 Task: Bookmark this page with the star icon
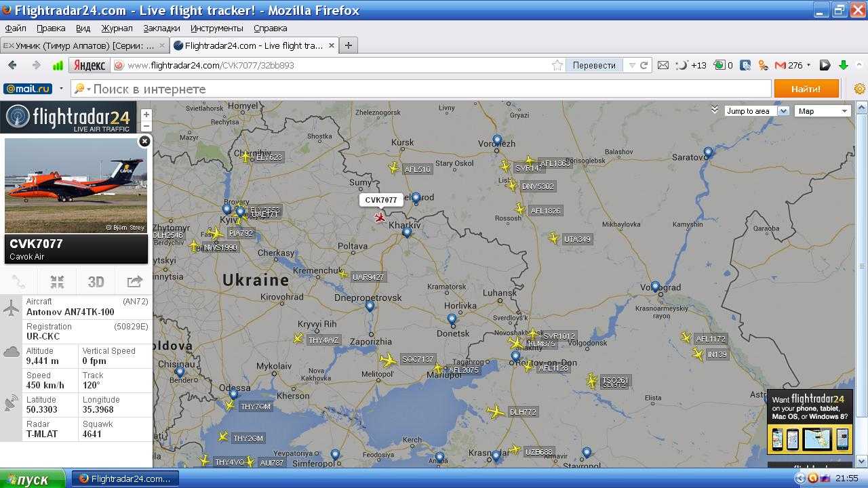click(x=557, y=65)
